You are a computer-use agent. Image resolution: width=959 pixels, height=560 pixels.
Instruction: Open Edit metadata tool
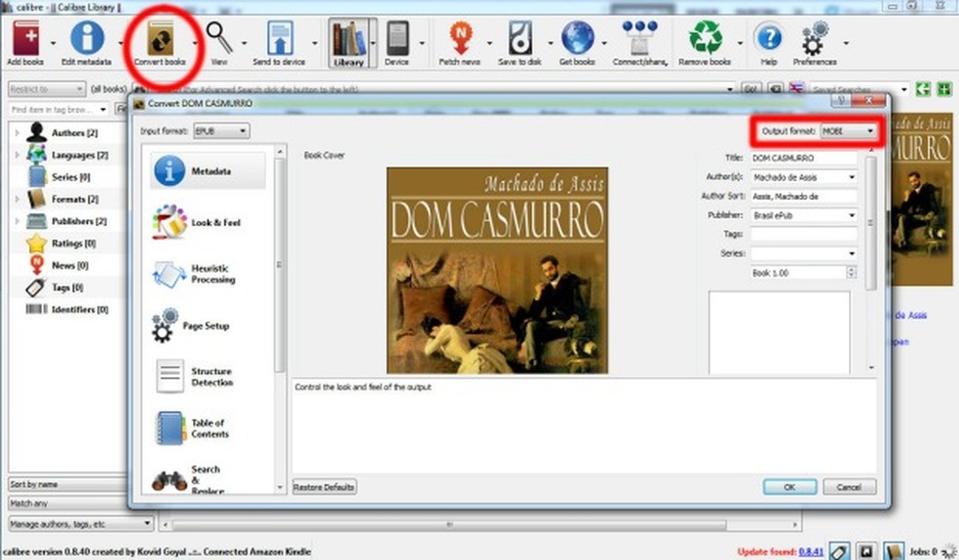coord(87,38)
